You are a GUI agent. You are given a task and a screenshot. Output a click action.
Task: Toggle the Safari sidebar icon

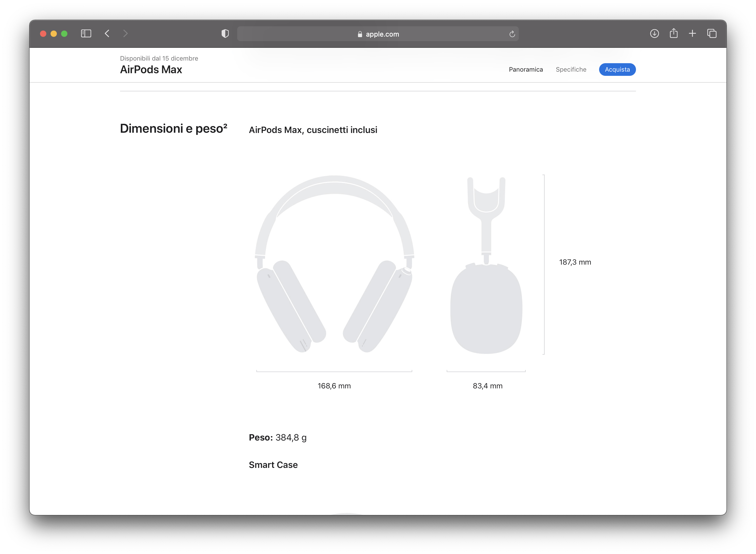[x=86, y=33]
